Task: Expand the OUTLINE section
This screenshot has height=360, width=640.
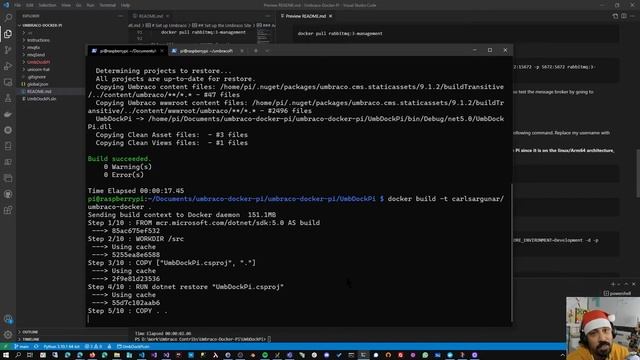Action: coord(29,332)
